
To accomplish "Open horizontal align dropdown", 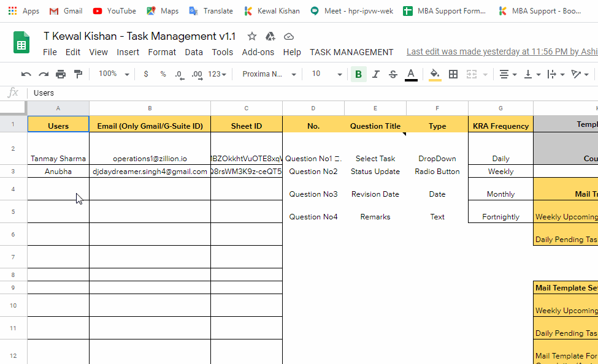I will click(x=508, y=74).
